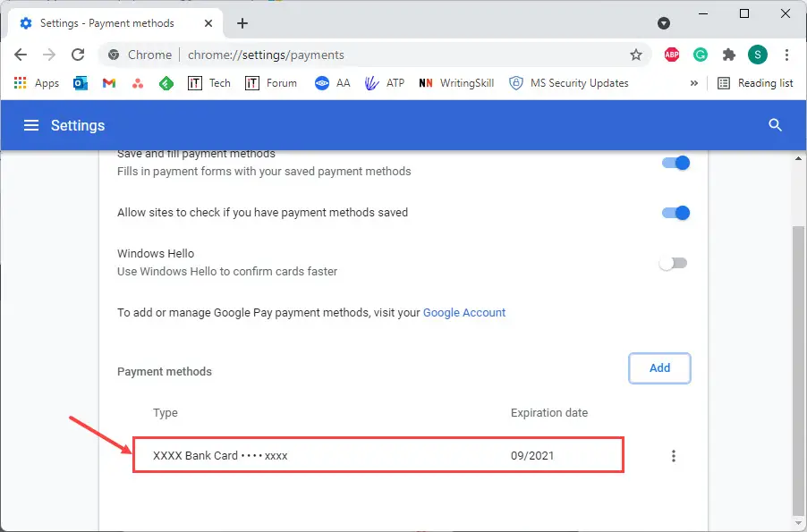Open the Extensions puzzle menu
The height and width of the screenshot is (532, 807).
tap(729, 55)
